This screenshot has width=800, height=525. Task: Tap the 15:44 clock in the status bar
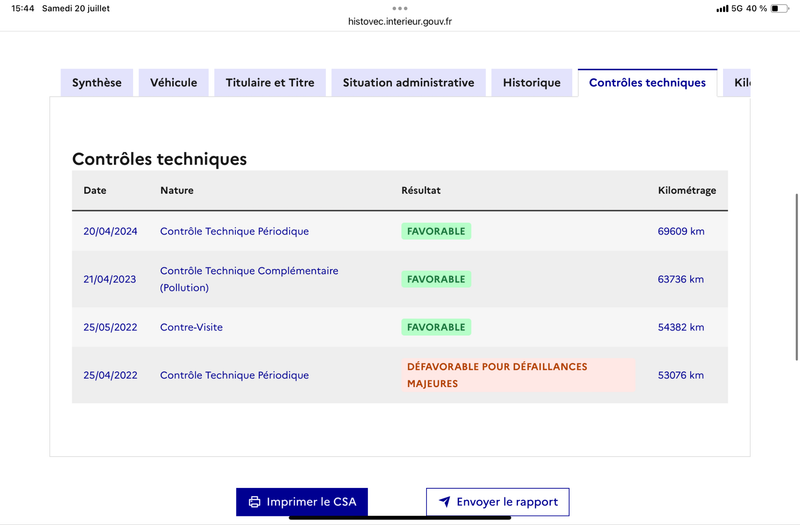point(22,8)
